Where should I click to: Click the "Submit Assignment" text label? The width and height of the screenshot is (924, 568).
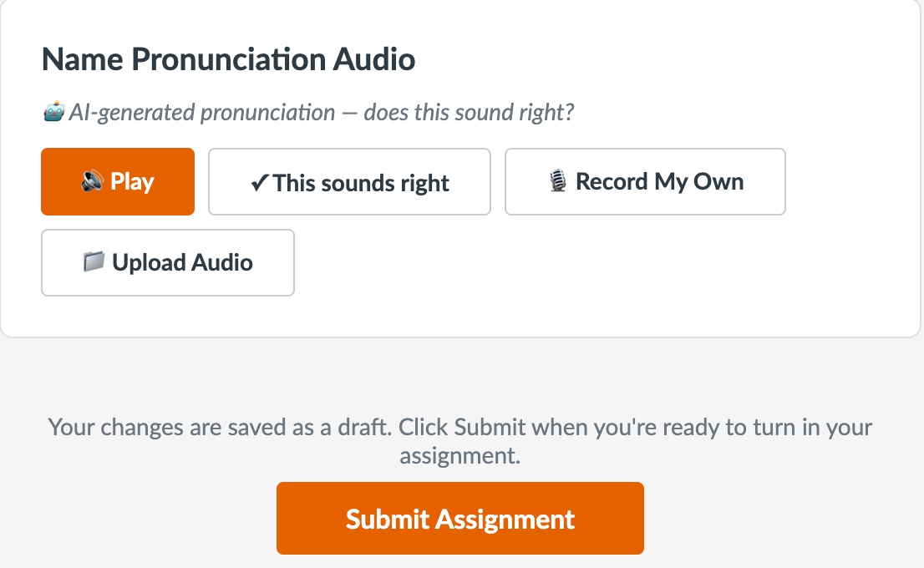(x=460, y=519)
